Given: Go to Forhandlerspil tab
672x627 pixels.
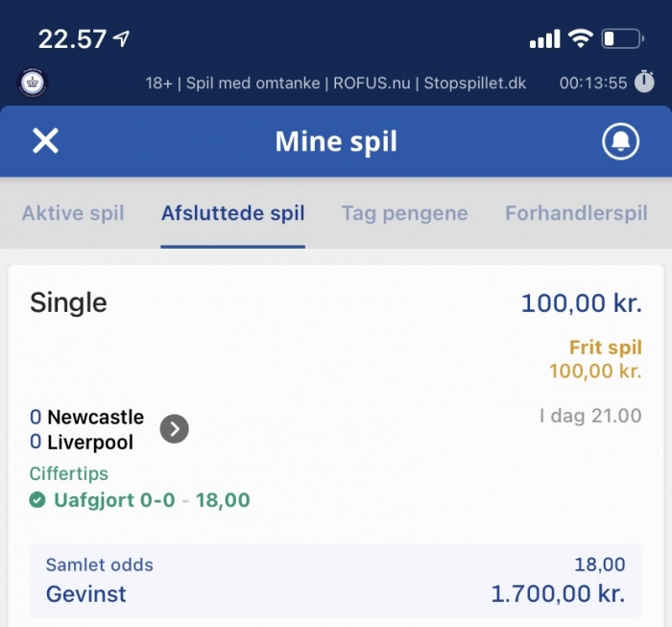Looking at the screenshot, I should tap(576, 213).
